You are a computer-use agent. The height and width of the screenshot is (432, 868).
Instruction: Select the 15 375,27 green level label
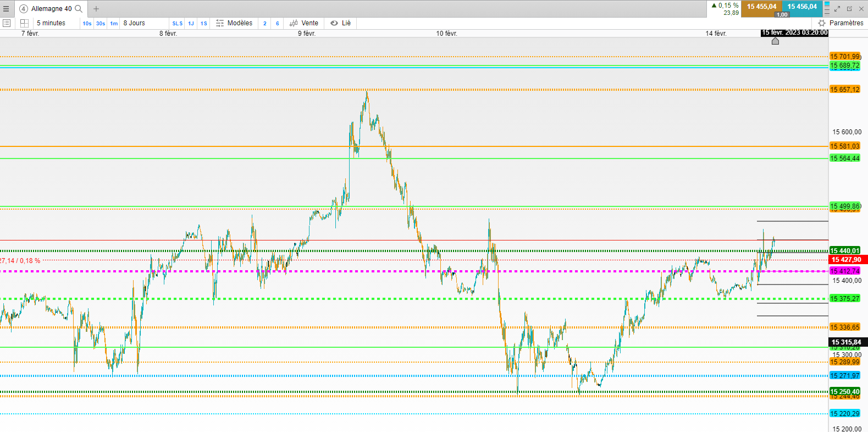[845, 299]
